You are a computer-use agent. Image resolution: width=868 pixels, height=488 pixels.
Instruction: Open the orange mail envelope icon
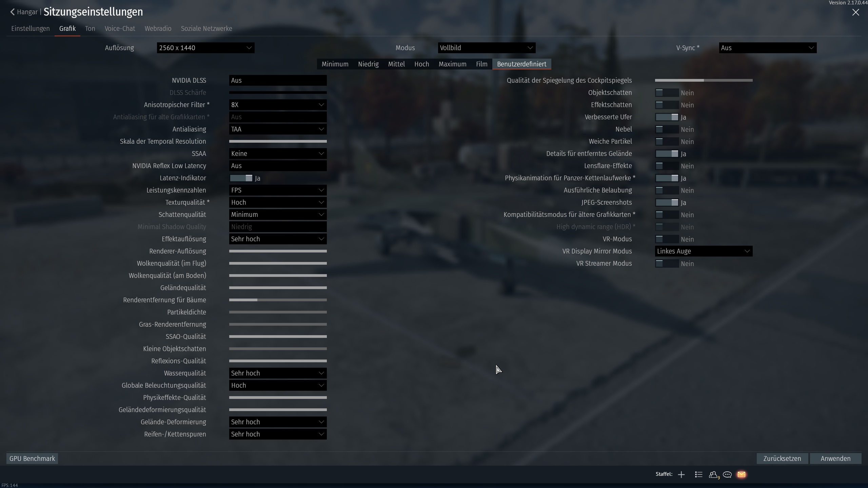[742, 474]
